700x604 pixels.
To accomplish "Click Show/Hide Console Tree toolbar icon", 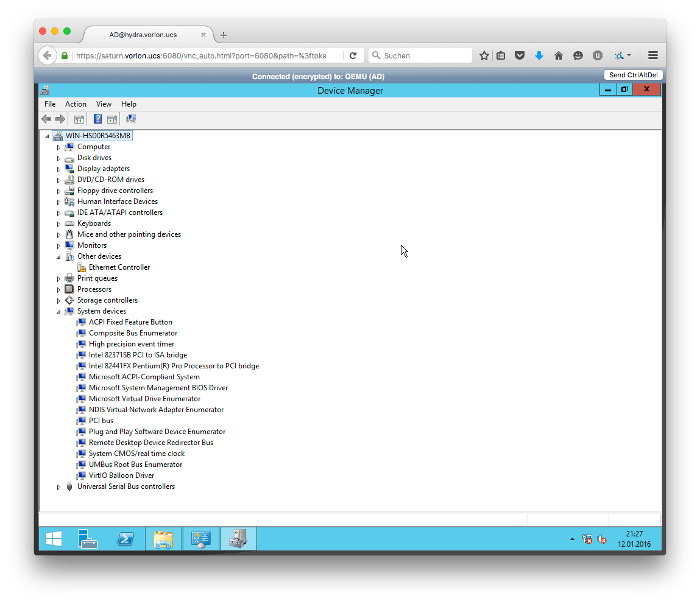I will [x=79, y=119].
